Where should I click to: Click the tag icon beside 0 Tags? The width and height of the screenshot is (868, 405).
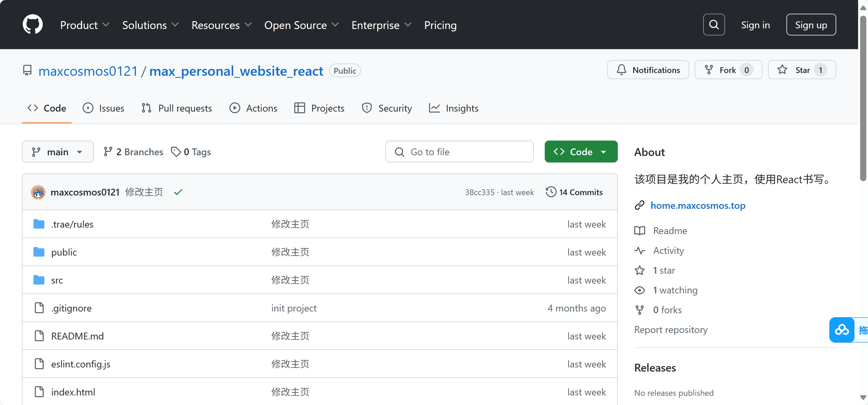coord(176,151)
